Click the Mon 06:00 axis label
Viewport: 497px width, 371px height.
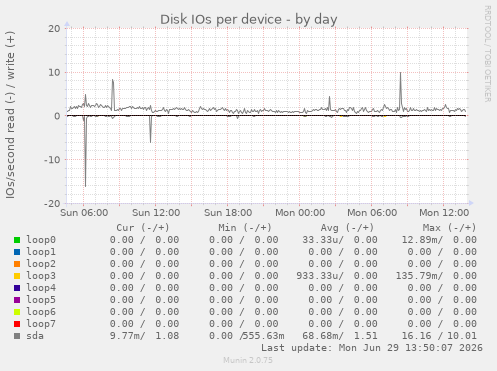tap(372, 213)
